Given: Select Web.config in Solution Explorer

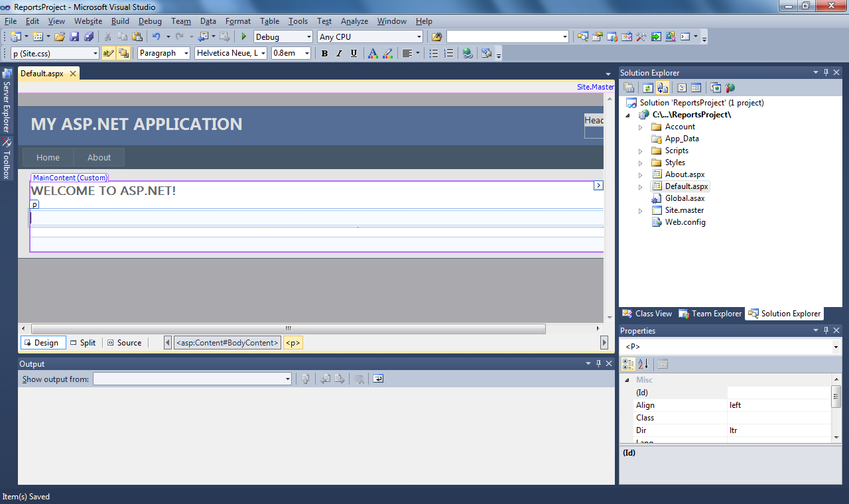Looking at the screenshot, I should click(685, 222).
